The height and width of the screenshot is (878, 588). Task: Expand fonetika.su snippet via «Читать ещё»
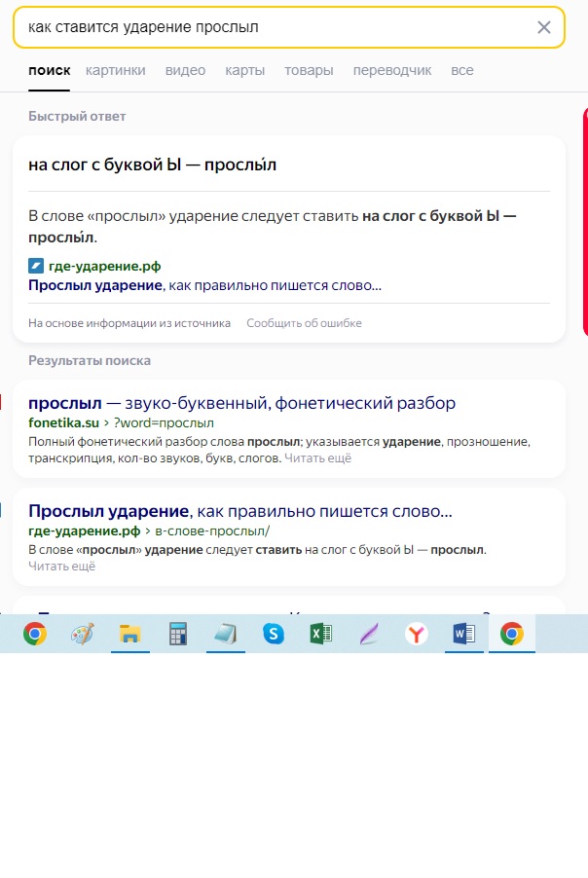pyautogui.click(x=317, y=458)
